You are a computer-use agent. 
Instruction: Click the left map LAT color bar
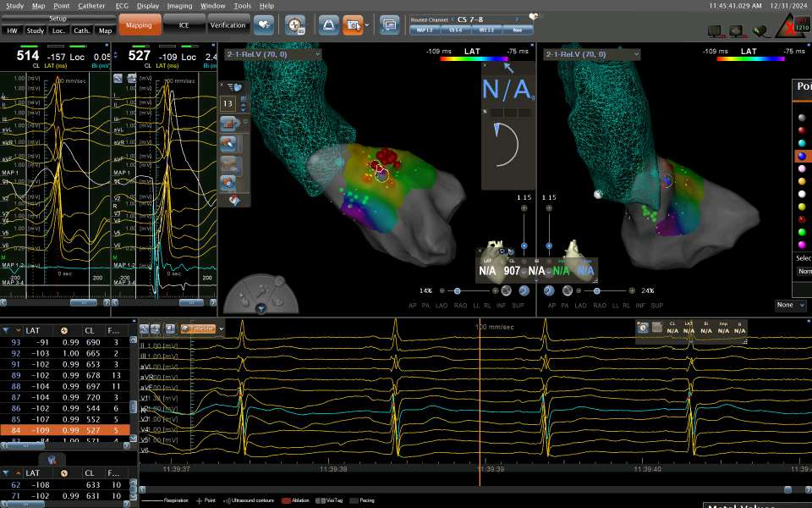click(474, 58)
